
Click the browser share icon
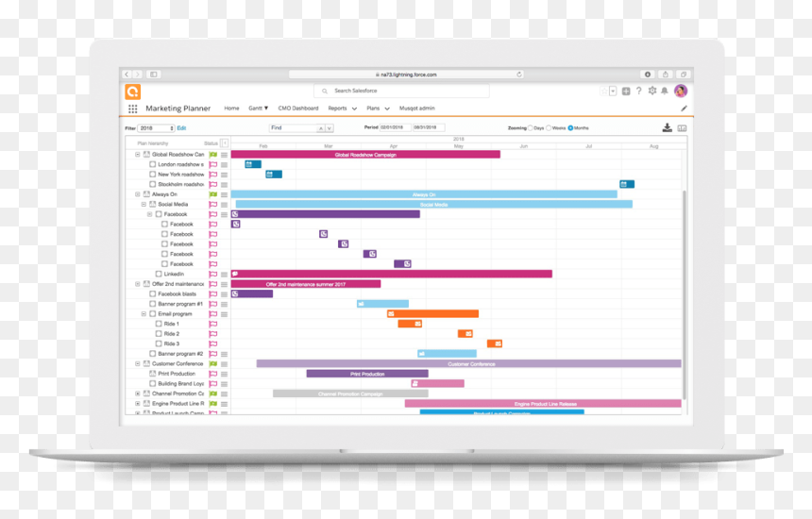click(x=666, y=75)
